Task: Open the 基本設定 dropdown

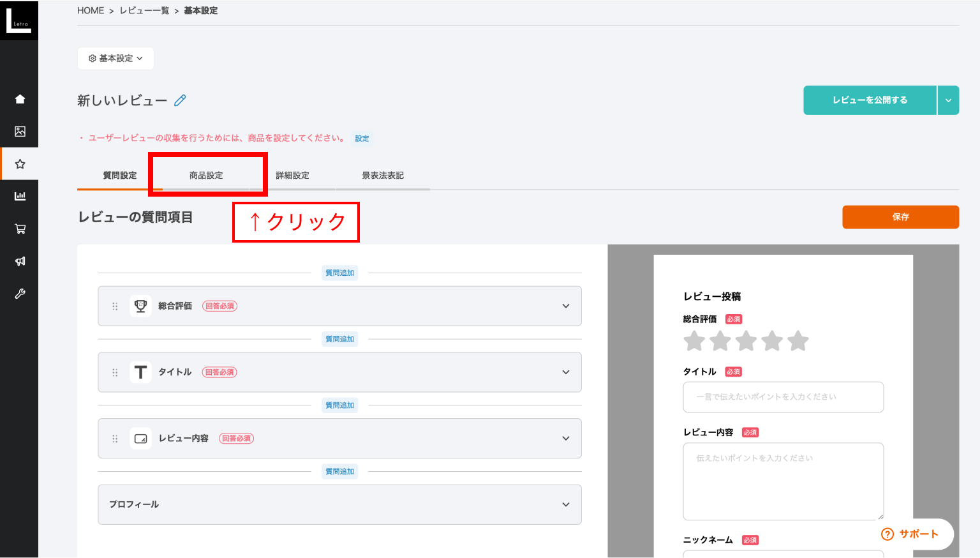Action: point(115,58)
